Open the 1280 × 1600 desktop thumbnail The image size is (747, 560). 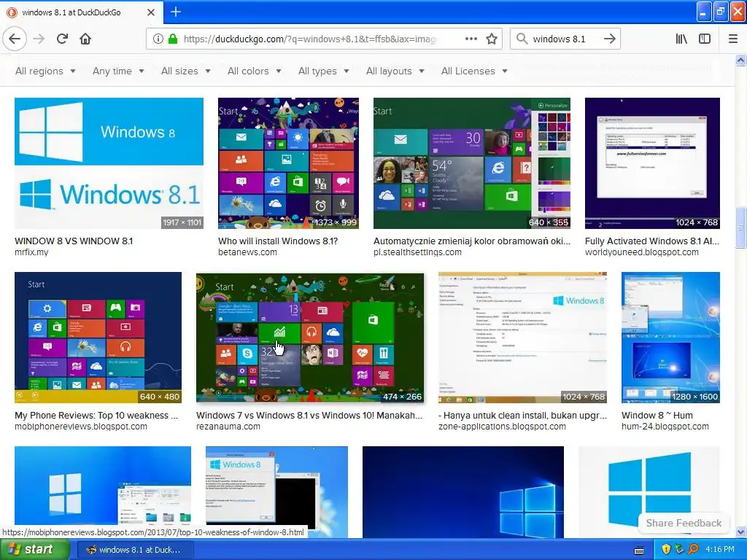[x=671, y=338]
